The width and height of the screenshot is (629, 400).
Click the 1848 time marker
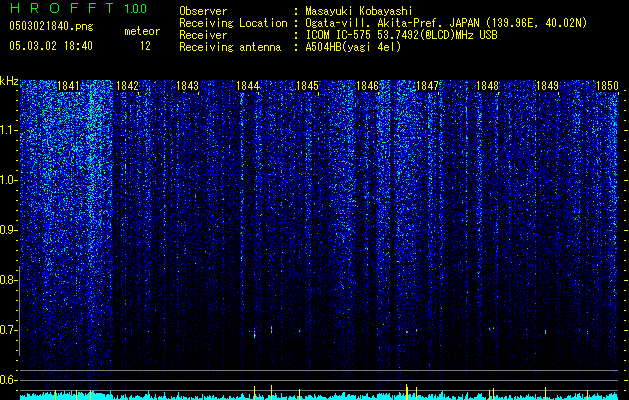(487, 86)
